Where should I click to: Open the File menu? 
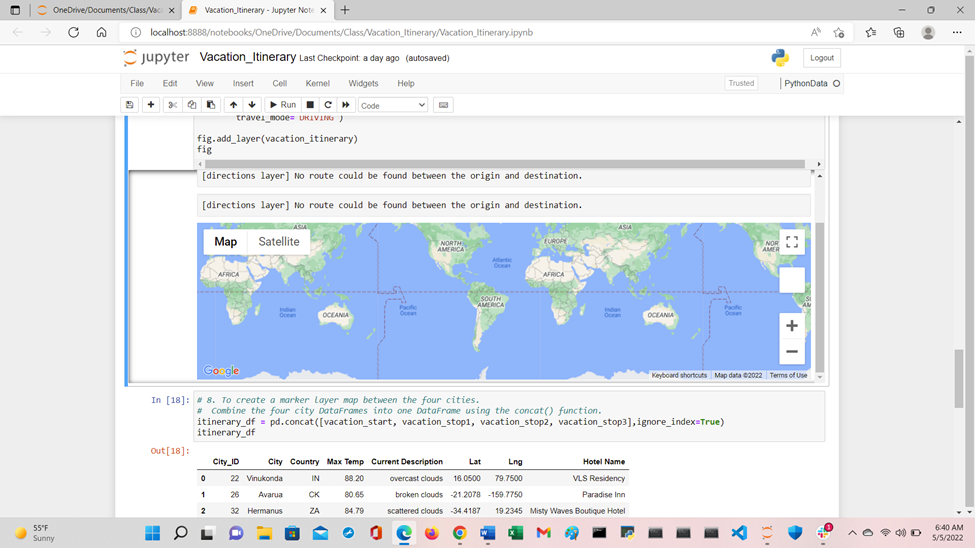click(137, 83)
